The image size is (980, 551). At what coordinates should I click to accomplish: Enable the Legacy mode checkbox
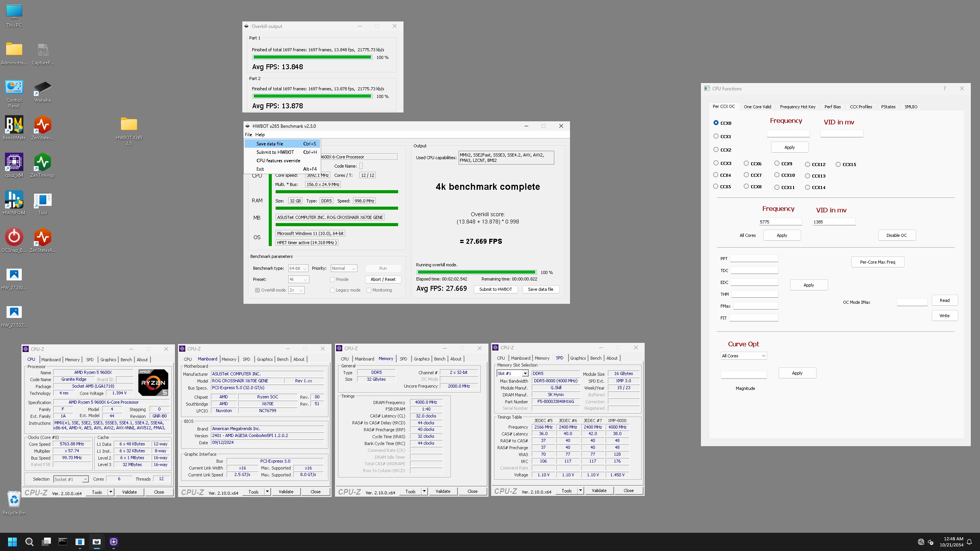tap(332, 290)
